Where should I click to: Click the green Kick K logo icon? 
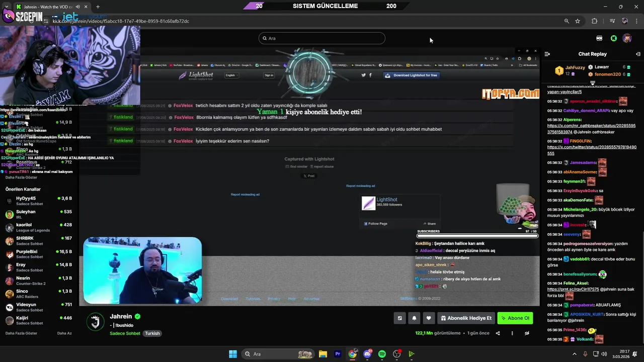[x=614, y=38]
